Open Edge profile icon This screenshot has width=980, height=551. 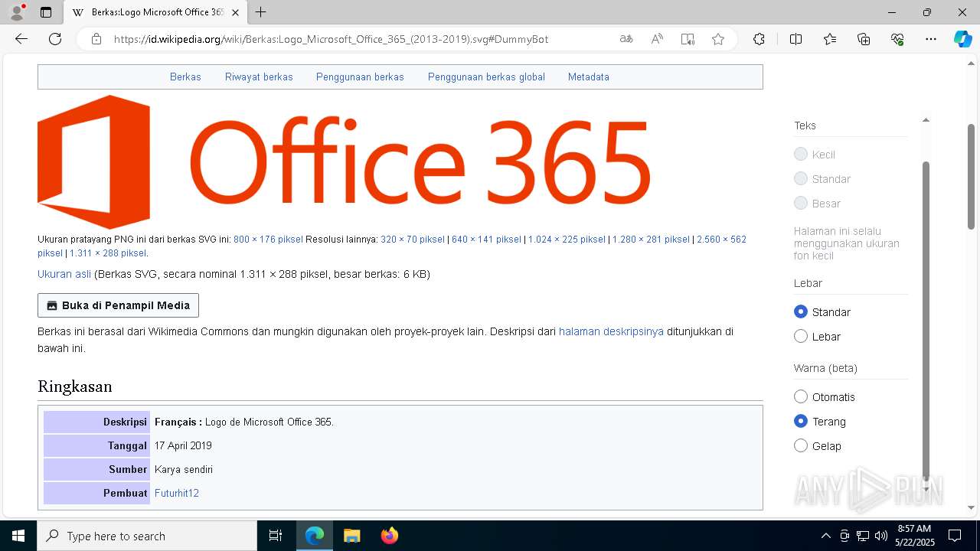point(17,12)
